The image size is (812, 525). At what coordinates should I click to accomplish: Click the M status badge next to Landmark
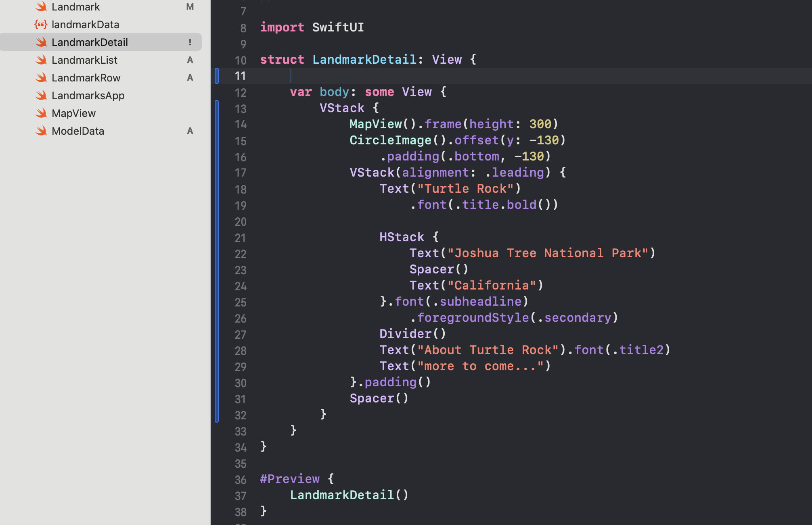pyautogui.click(x=190, y=7)
